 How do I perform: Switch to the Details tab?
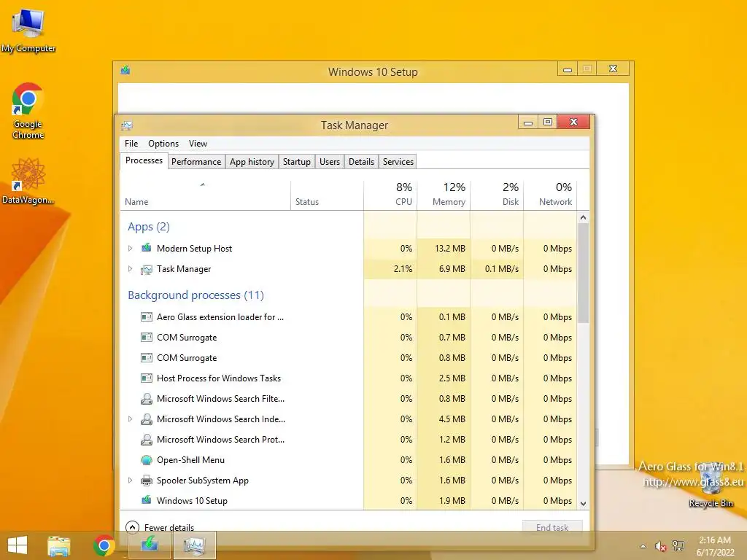(362, 161)
